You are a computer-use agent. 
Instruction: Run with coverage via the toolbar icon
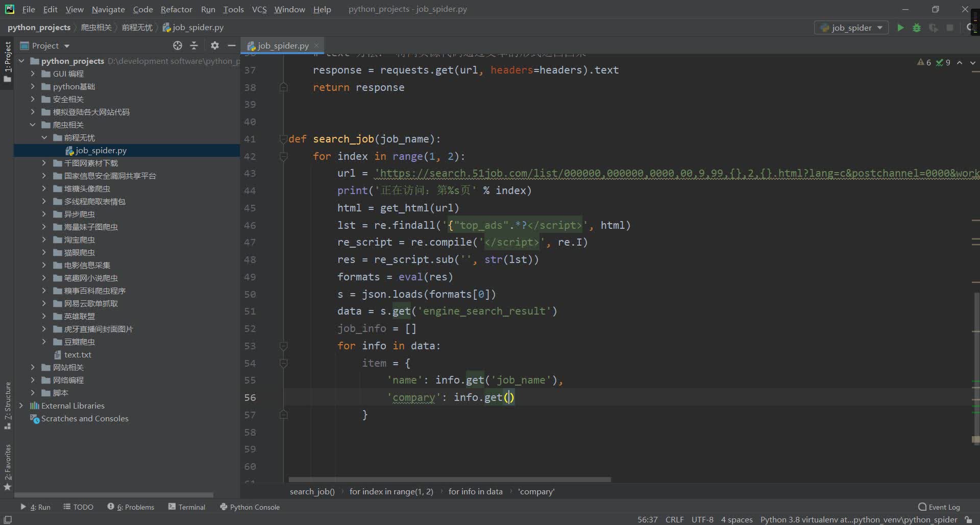pos(933,28)
